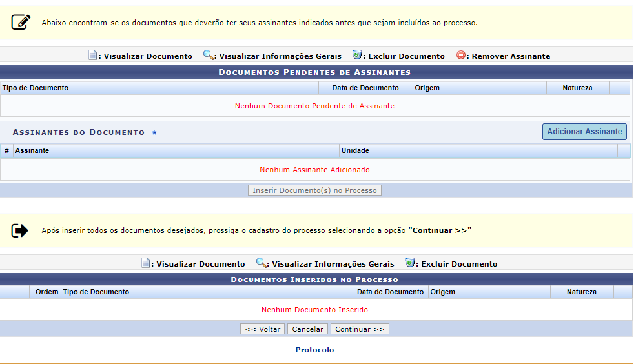Image resolution: width=636 pixels, height=364 pixels.
Task: Click the Unidade column header
Action: click(355, 150)
